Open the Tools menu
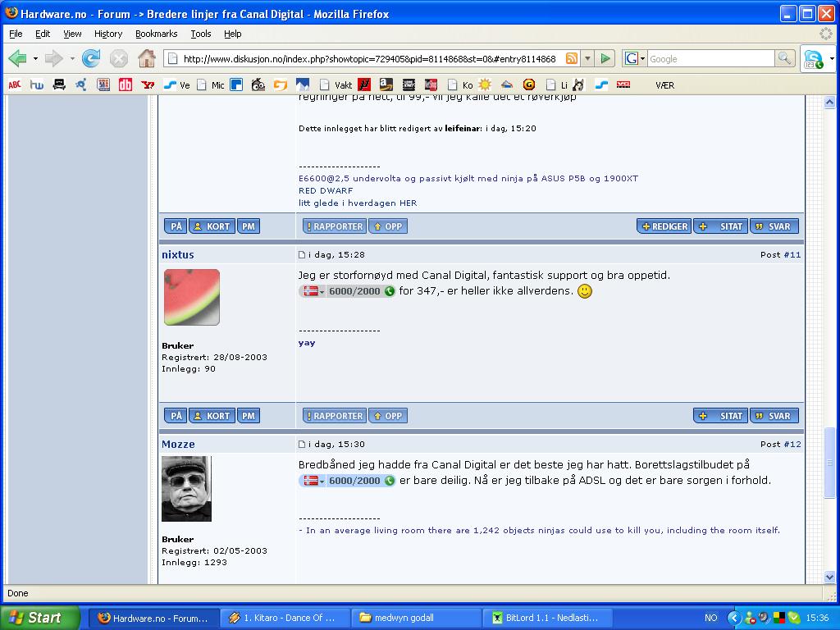840x630 pixels. tap(201, 34)
